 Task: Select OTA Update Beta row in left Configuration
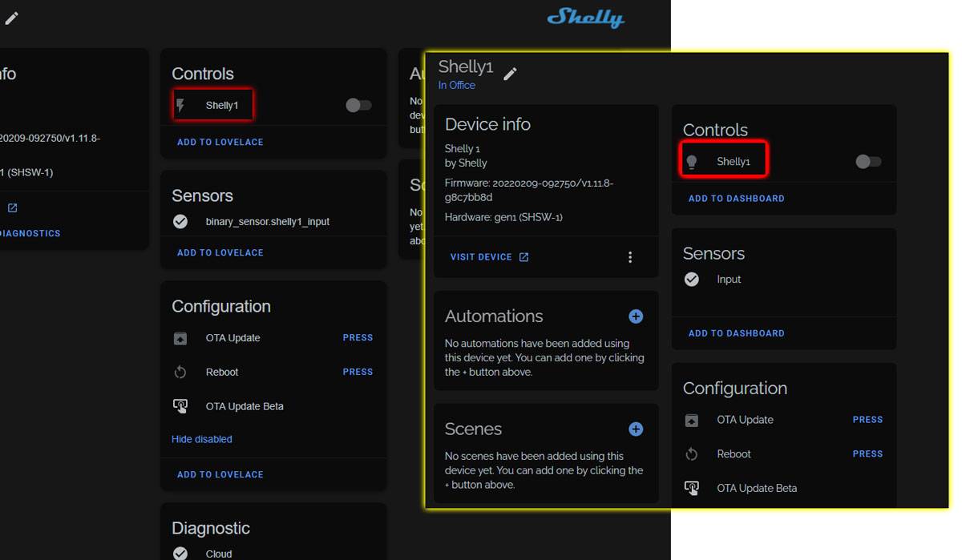273,406
